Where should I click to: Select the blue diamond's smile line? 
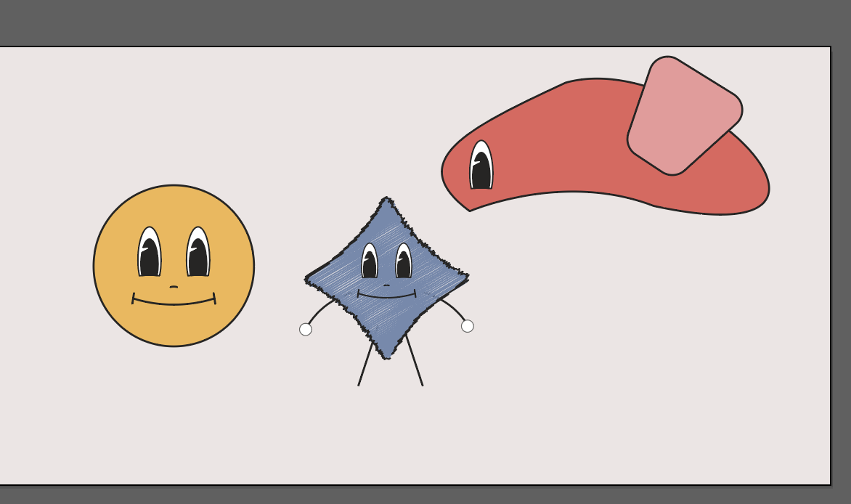(386, 297)
